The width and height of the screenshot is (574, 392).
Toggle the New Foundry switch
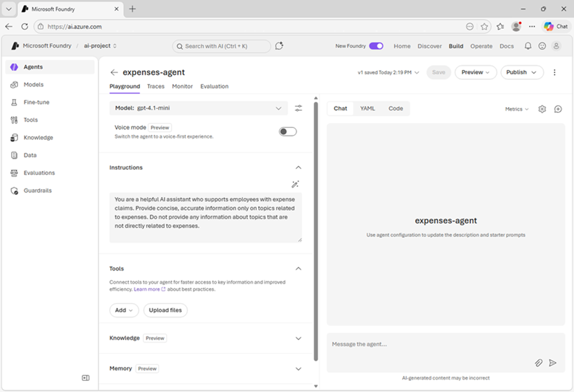pyautogui.click(x=376, y=46)
